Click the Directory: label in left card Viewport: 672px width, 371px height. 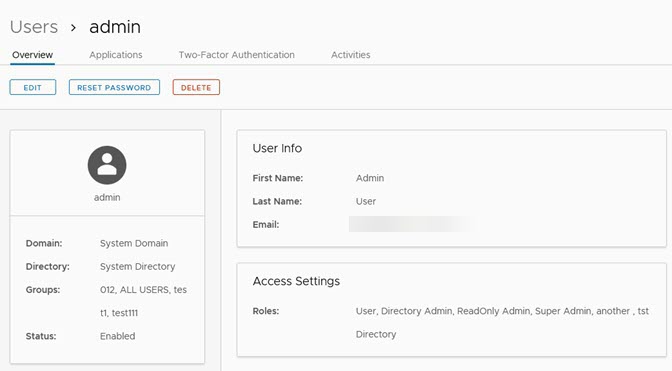48,266
